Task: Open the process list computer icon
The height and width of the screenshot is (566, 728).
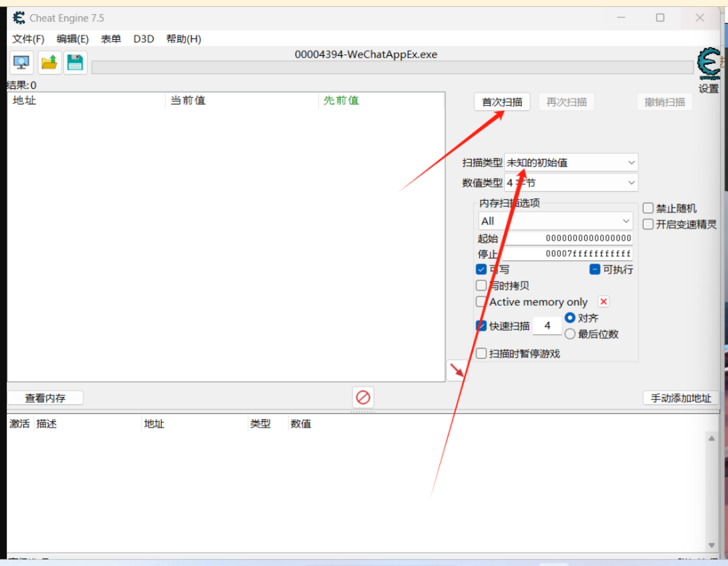Action: (x=22, y=63)
